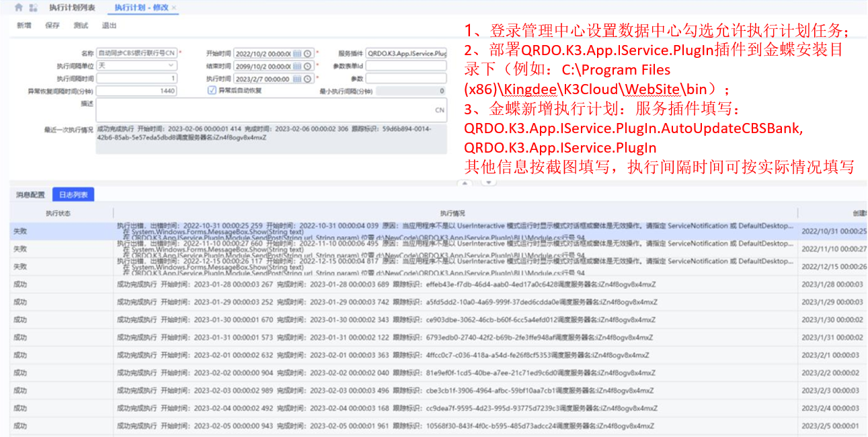Viewport: 868px width, 437px height.
Task: Click the 服务插件 input field
Action: pyautogui.click(x=406, y=53)
